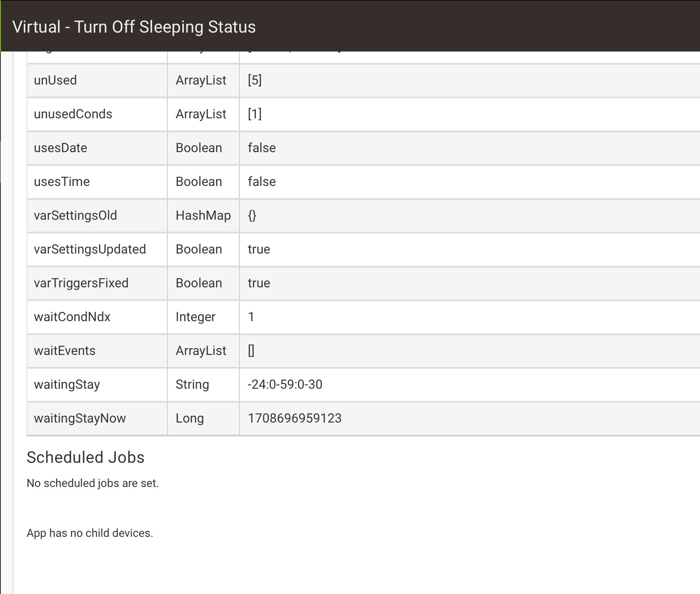The width and height of the screenshot is (700, 594).
Task: Click the unUsed value [5]
Action: tap(255, 80)
